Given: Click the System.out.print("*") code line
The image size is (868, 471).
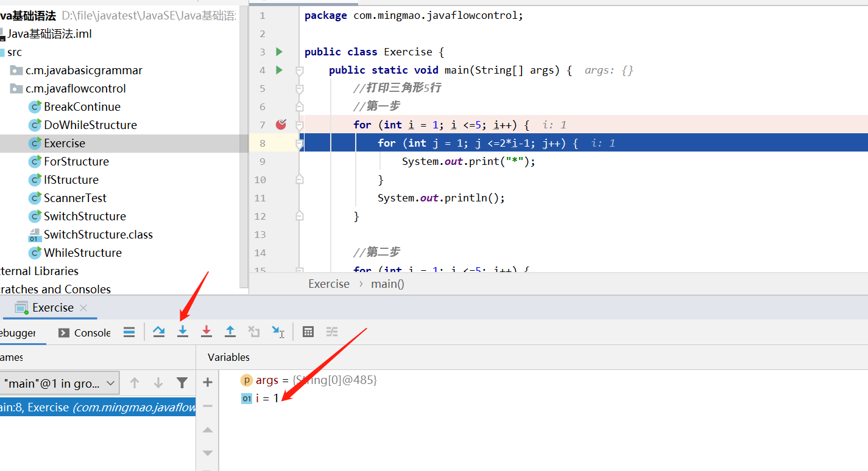Looking at the screenshot, I should pos(468,161).
